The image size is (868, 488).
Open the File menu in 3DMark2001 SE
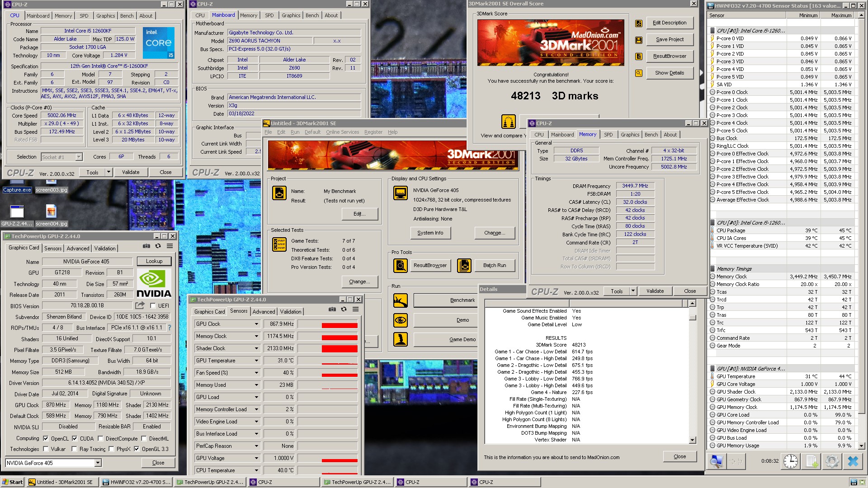268,132
